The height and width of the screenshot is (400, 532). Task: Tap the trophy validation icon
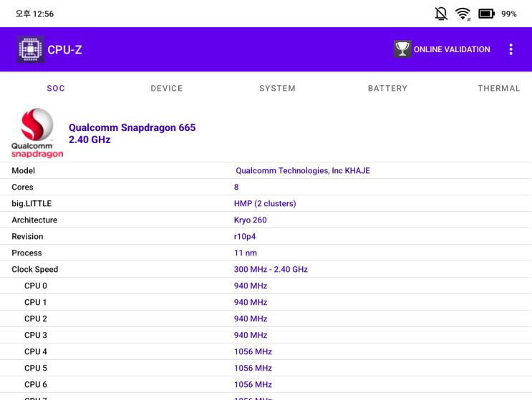tap(402, 49)
